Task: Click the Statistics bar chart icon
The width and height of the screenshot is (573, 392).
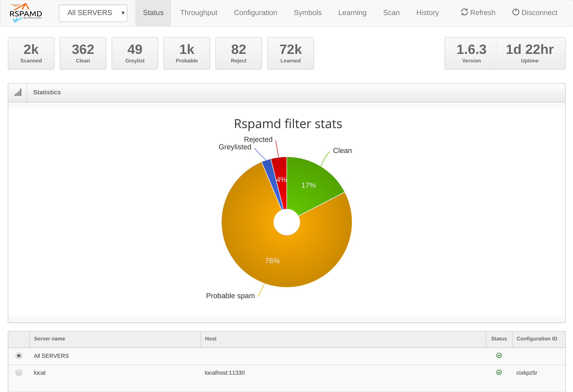Action: (x=18, y=93)
